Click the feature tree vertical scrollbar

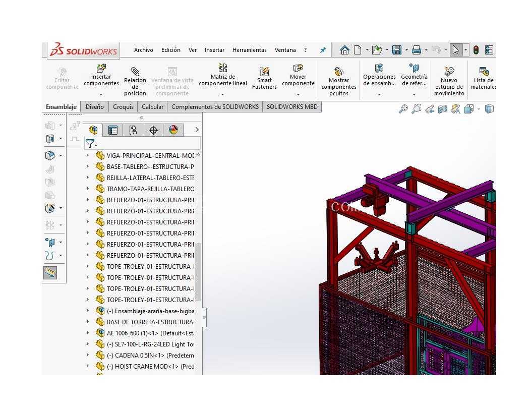(199, 271)
